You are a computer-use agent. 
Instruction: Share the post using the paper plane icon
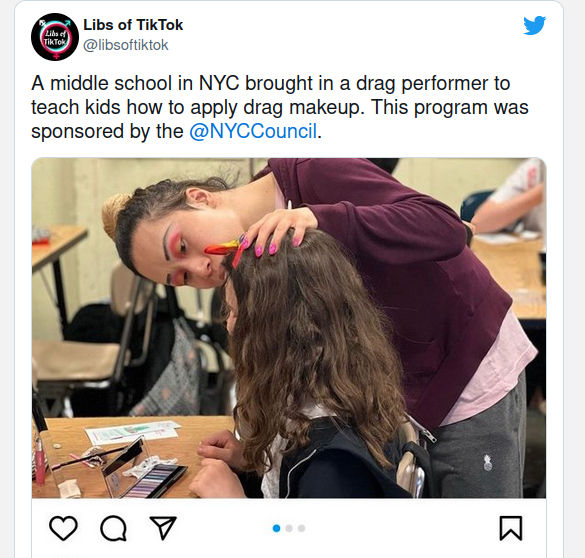(x=163, y=527)
